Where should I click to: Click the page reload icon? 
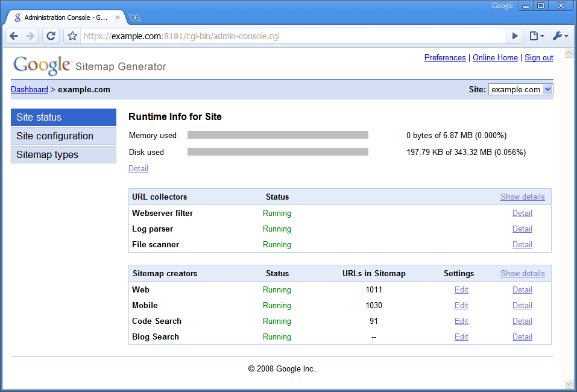click(x=51, y=36)
